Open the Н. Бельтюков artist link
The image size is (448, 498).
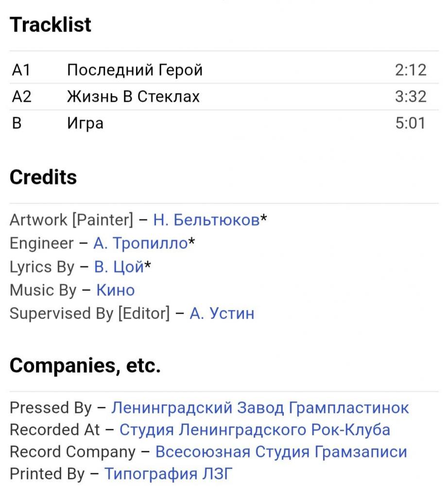point(206,220)
